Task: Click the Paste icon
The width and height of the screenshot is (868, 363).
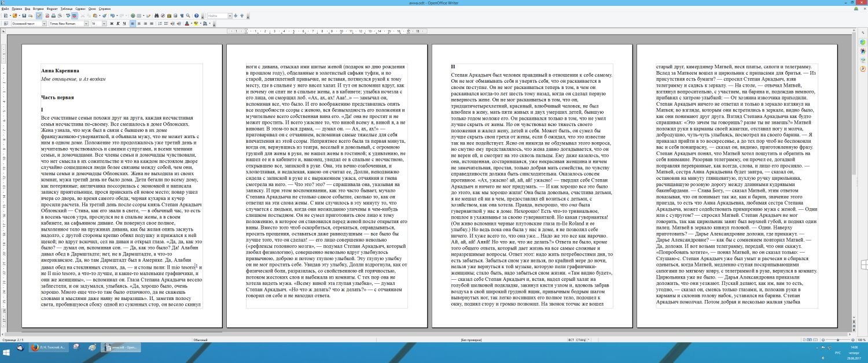Action: click(94, 16)
